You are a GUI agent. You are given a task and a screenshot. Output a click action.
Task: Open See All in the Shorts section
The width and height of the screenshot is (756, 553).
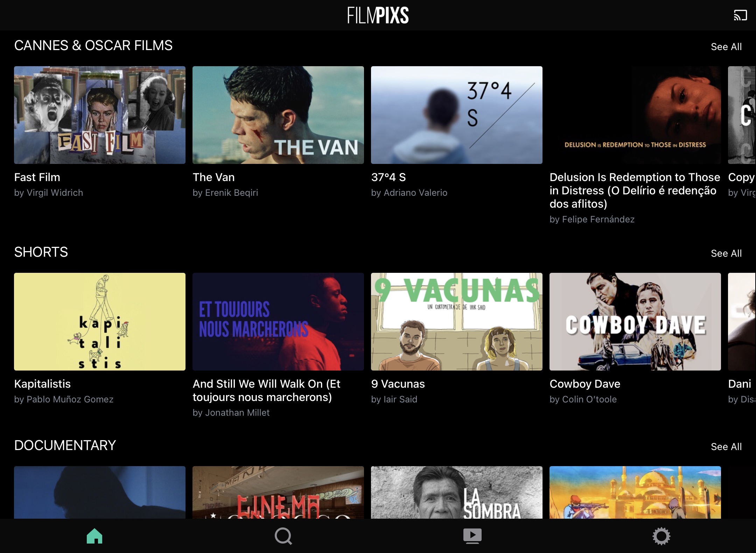(726, 253)
